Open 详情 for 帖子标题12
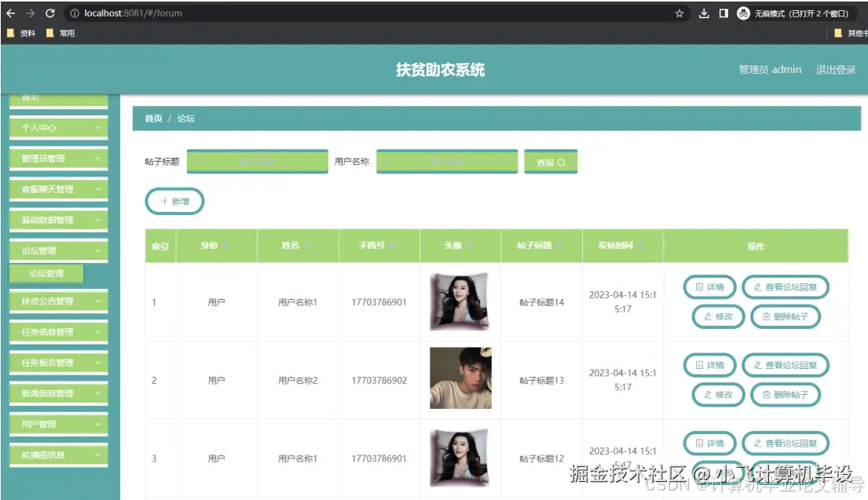868x500 pixels. pyautogui.click(x=709, y=443)
